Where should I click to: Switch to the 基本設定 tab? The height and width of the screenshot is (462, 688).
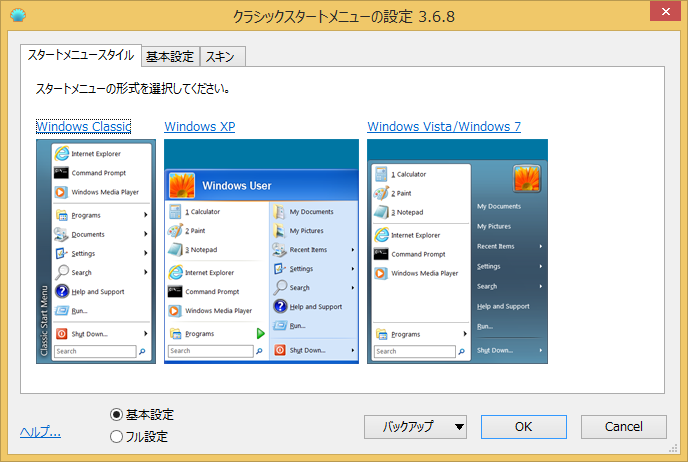coord(170,56)
